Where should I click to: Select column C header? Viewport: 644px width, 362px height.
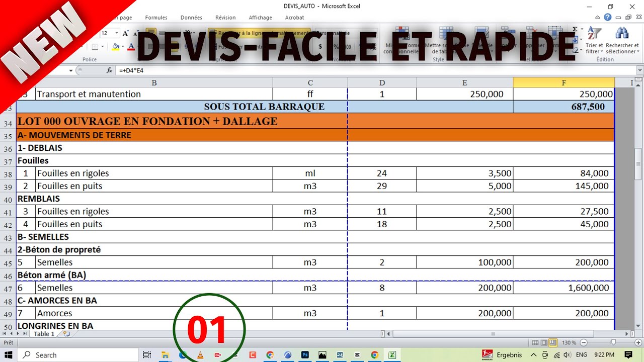pos(310,82)
